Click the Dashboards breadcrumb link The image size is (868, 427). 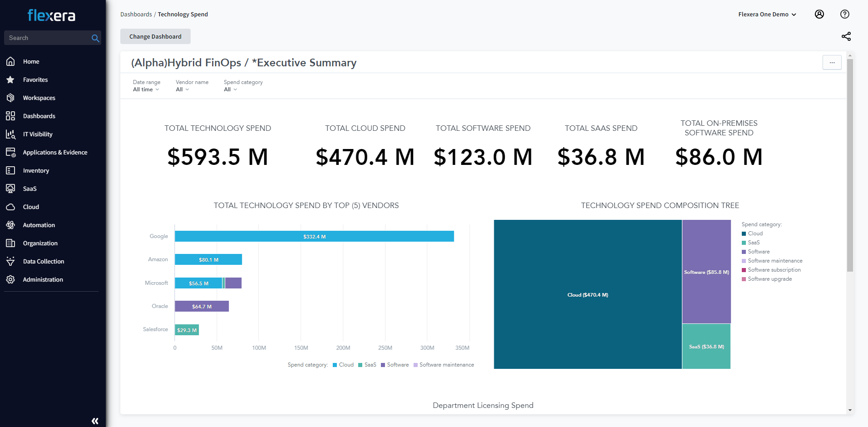click(136, 14)
